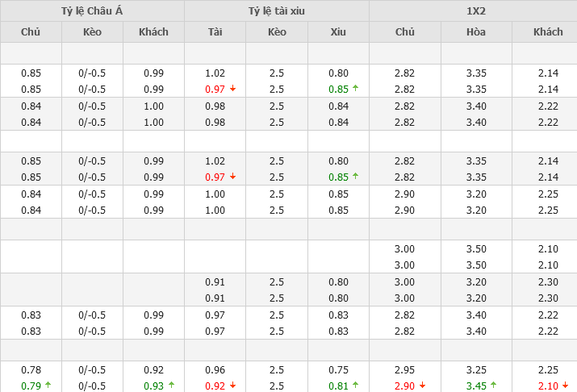This screenshot has height=392, width=577.
Task: Click the green up arrow next to 0.81
Action: pos(356,386)
